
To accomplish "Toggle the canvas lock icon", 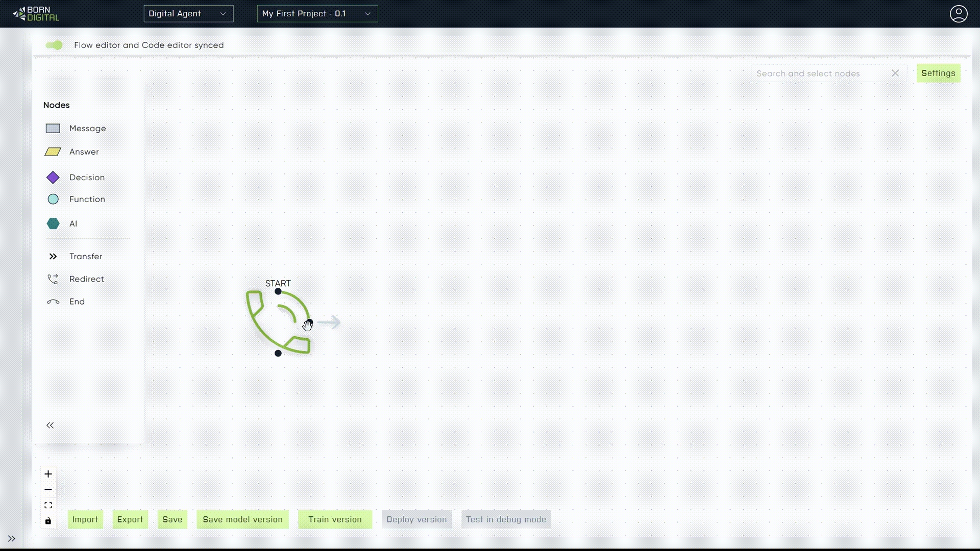I will [x=48, y=521].
